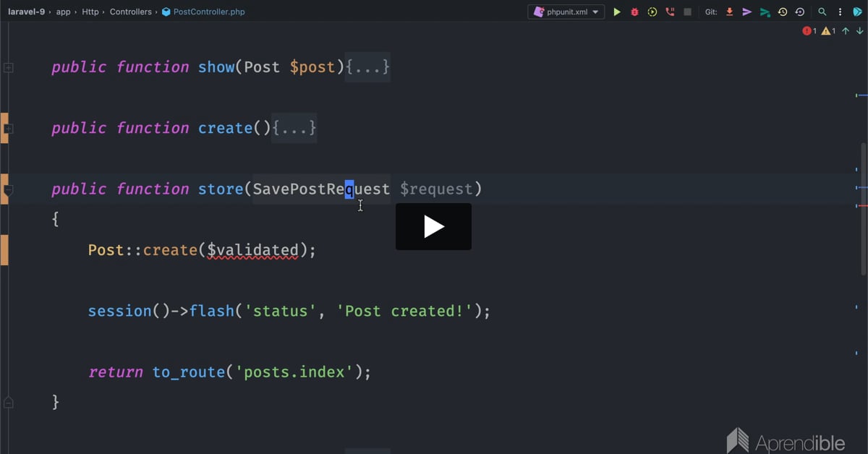
Task: Click Git rollback icon
Action: [800, 12]
